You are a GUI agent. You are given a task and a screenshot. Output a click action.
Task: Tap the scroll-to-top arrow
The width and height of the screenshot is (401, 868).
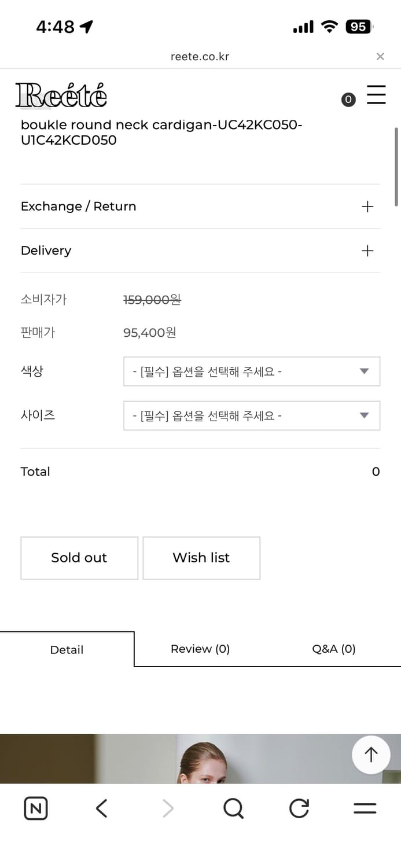coord(371,755)
